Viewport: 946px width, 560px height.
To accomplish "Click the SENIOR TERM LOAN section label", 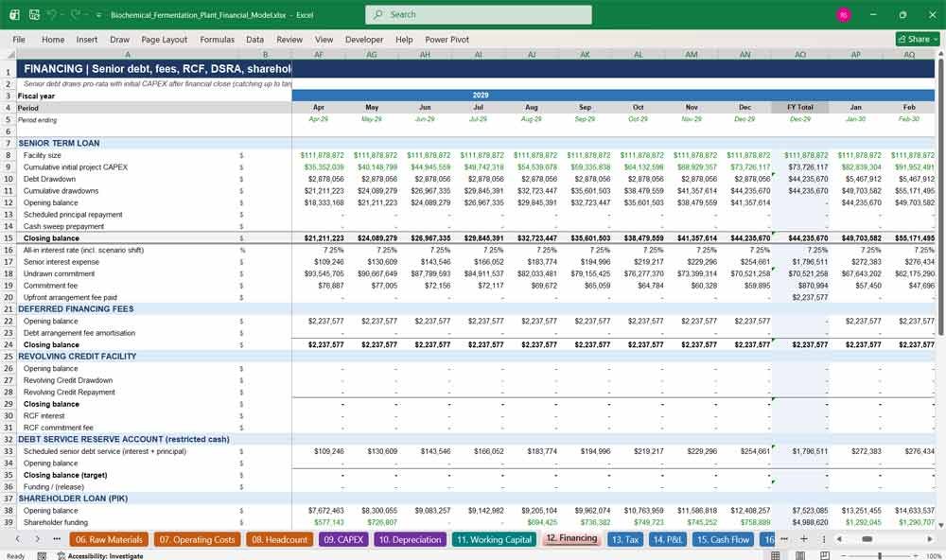I will tap(59, 144).
